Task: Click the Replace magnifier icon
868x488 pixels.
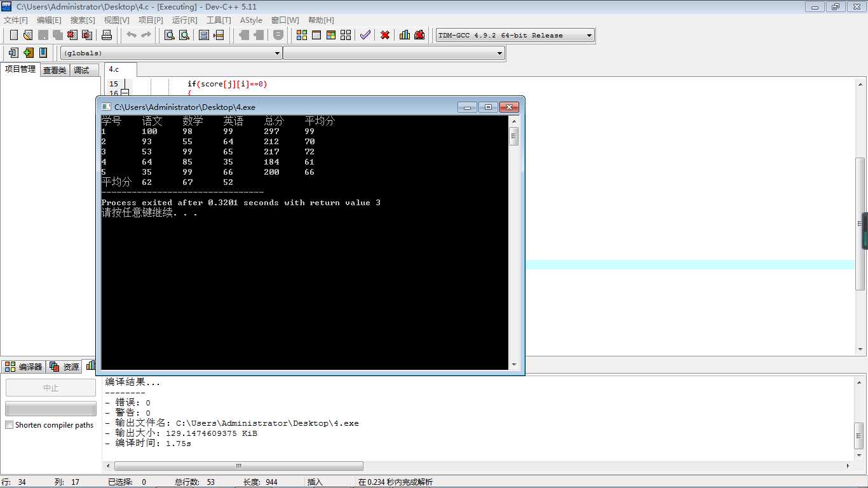Action: [184, 35]
